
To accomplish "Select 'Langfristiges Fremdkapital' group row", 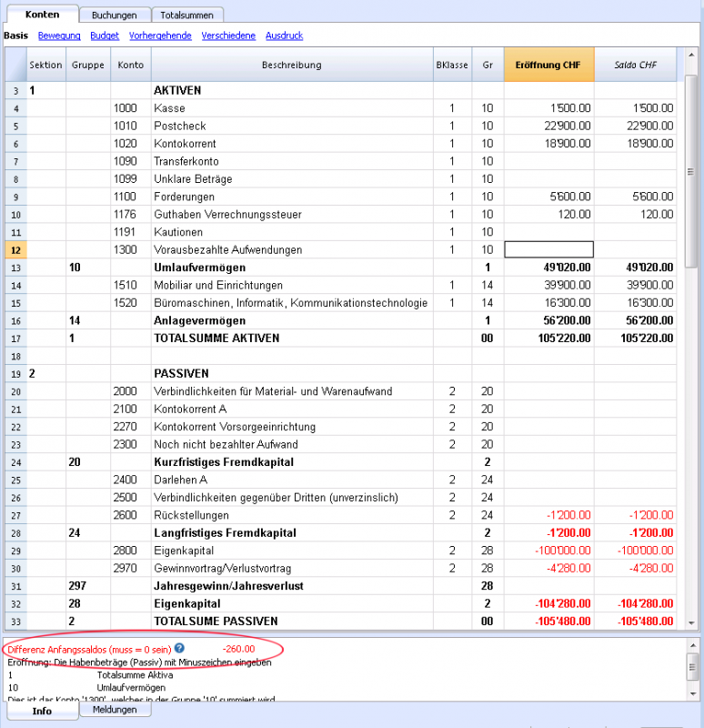I will 292,532.
